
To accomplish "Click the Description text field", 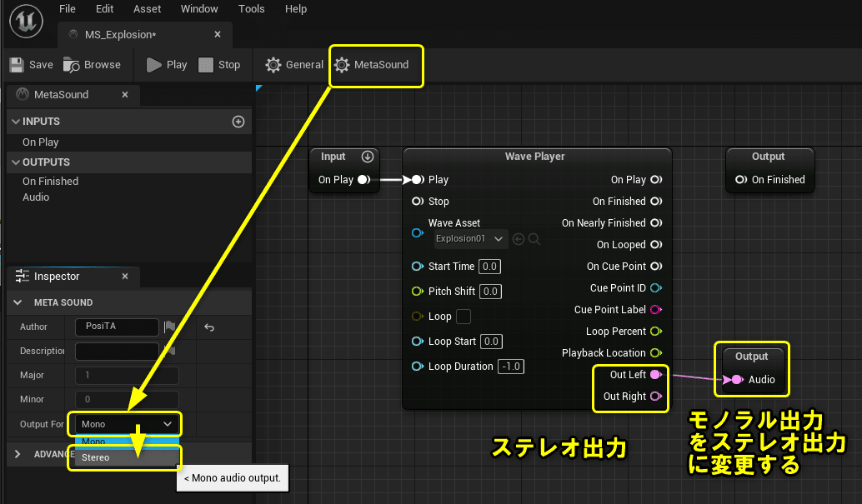I will click(117, 351).
